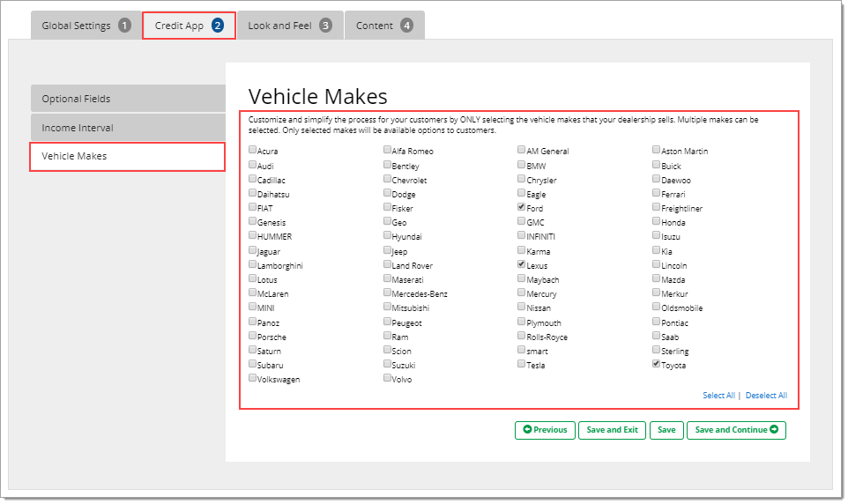848x504 pixels.
Task: Check the Porsche checkbox
Action: (253, 336)
